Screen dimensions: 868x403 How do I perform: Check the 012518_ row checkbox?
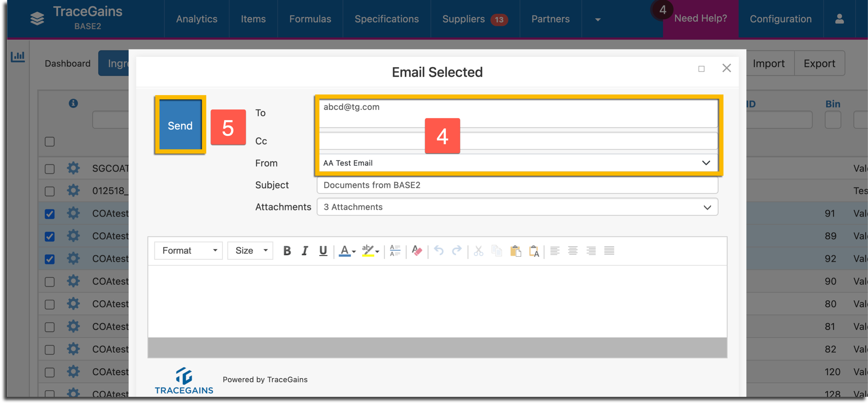pos(50,191)
